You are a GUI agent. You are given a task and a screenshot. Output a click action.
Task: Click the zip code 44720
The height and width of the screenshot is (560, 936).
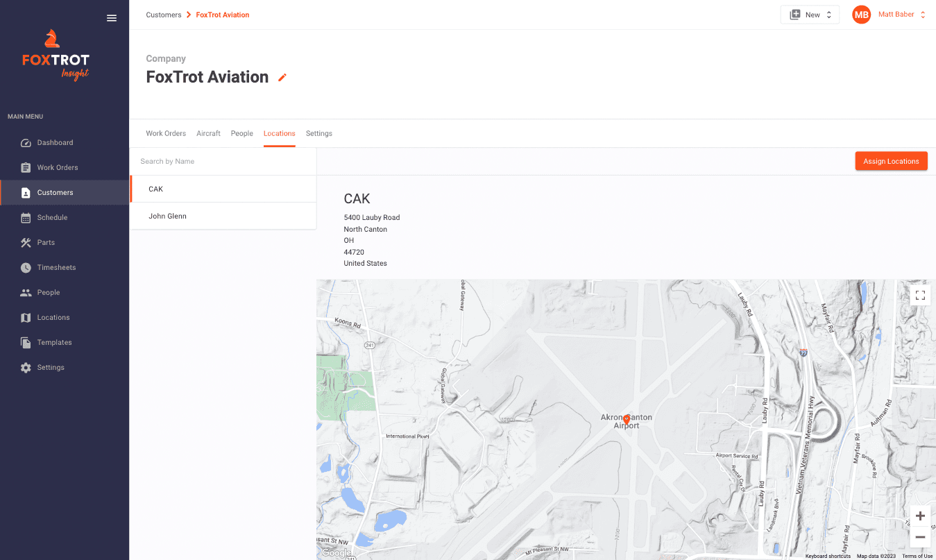pyautogui.click(x=354, y=252)
